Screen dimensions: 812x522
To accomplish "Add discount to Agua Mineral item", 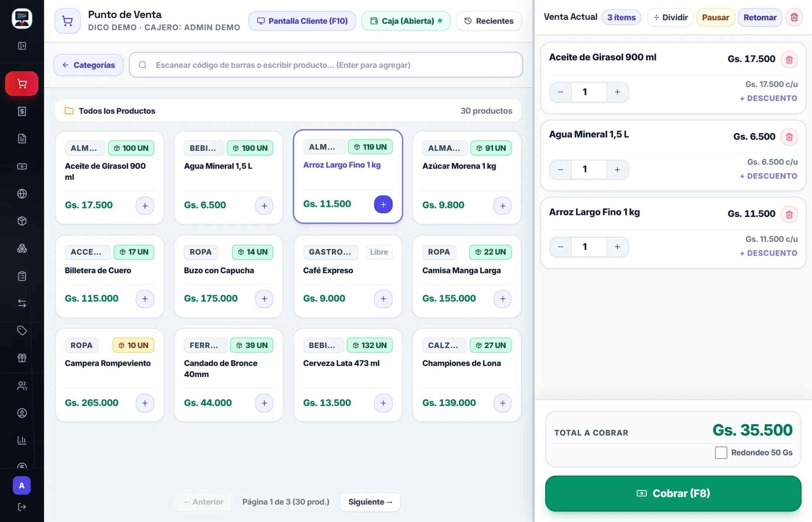I will [x=768, y=176].
